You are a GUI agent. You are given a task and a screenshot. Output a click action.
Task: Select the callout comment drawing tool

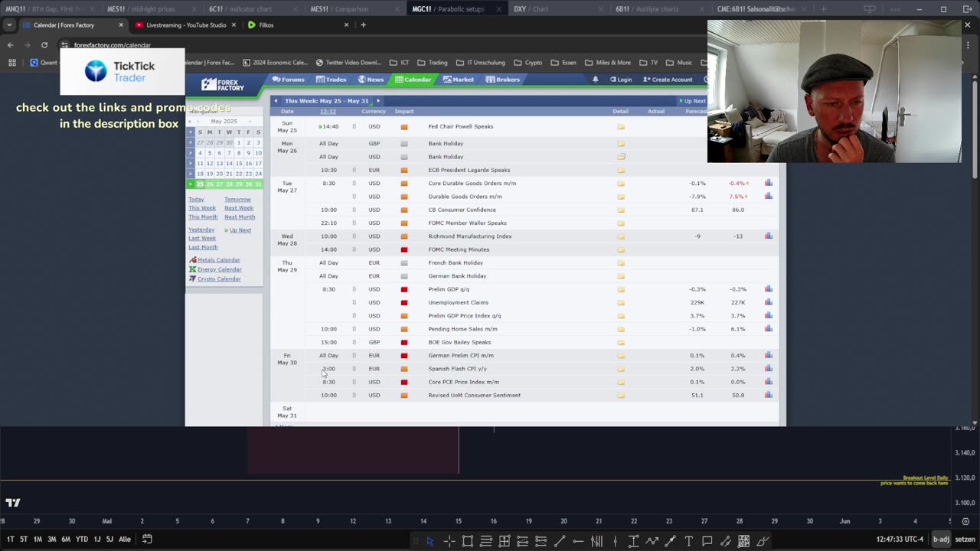point(707,541)
